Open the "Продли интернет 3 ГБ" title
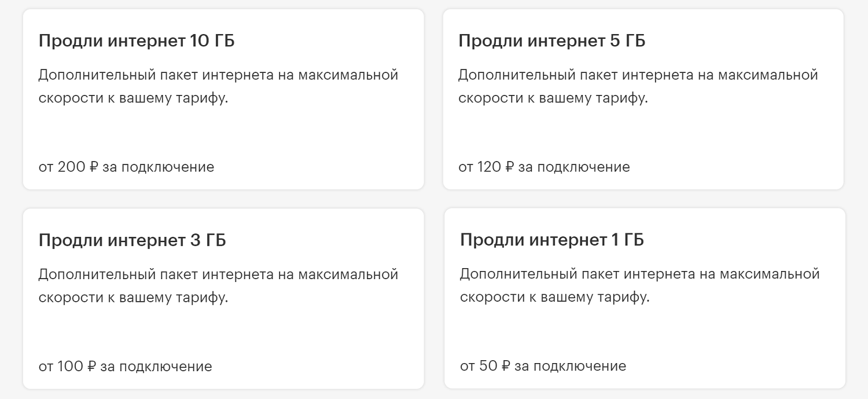 click(x=132, y=240)
